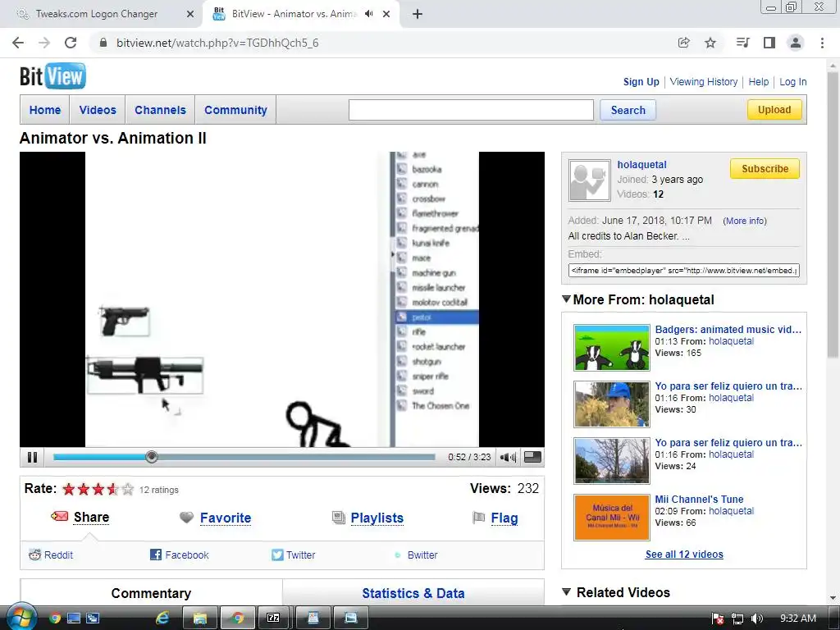Viewport: 840px width, 630px height.
Task: Go back with the browser back arrow
Action: [18, 43]
